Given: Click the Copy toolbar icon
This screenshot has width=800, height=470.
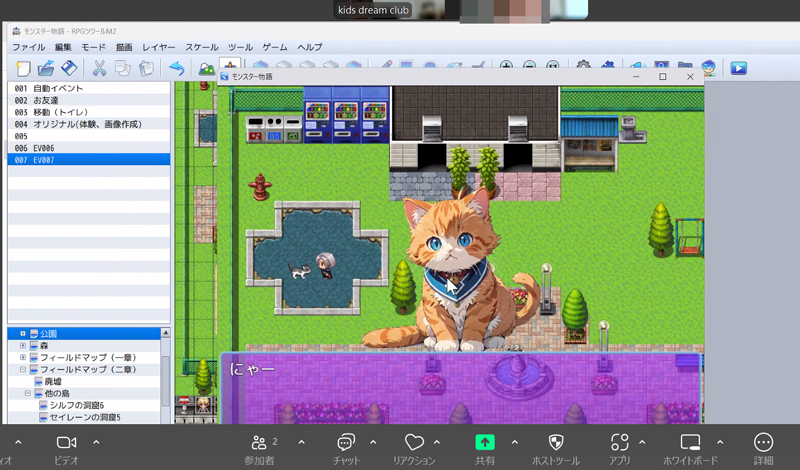Looking at the screenshot, I should 122,68.
